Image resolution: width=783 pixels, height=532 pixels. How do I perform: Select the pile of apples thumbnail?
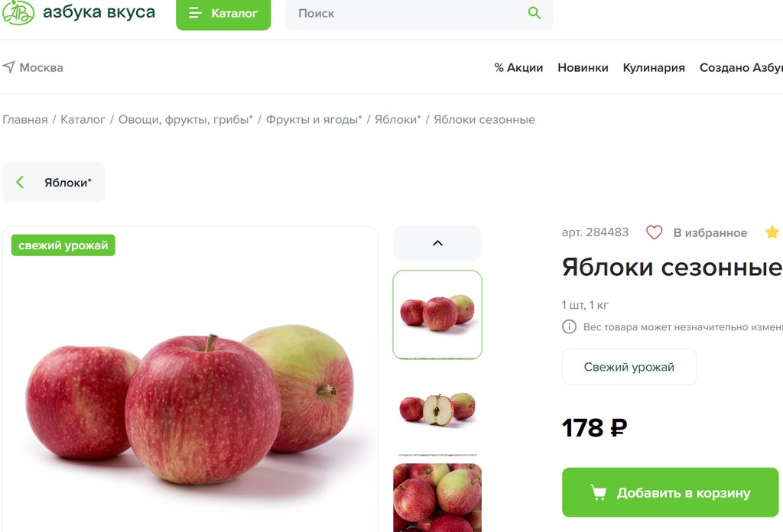(x=437, y=498)
